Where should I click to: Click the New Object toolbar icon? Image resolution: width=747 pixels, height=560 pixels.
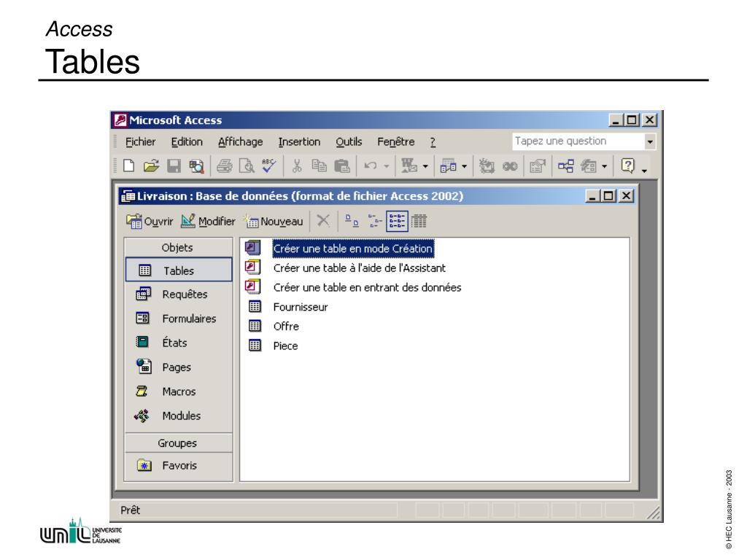coord(589,166)
